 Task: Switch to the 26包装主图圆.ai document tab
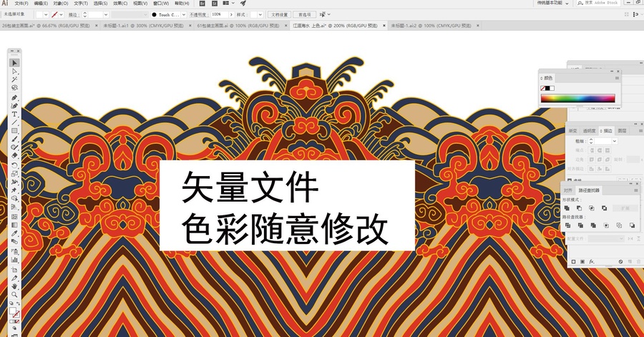pyautogui.click(x=46, y=26)
